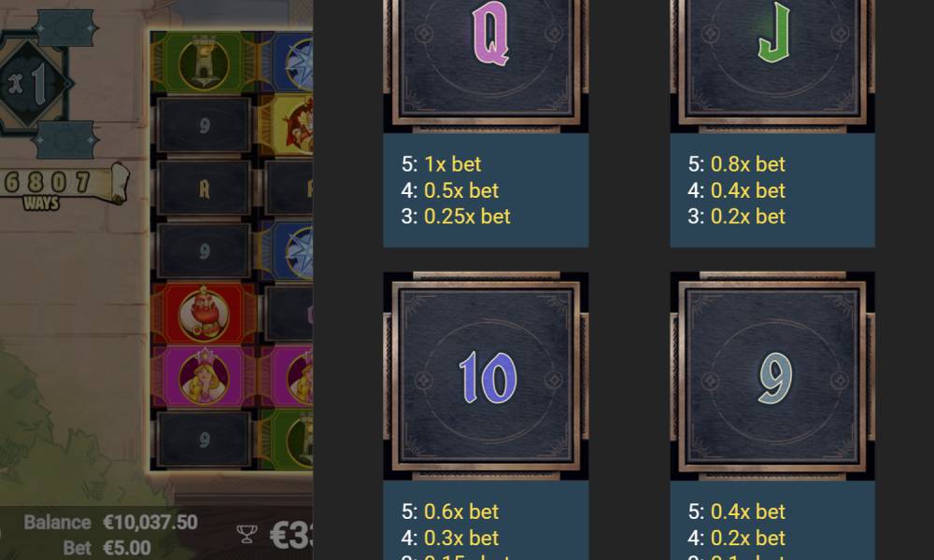
Task: Click the Balance €10,037.50 display
Action: (111, 523)
